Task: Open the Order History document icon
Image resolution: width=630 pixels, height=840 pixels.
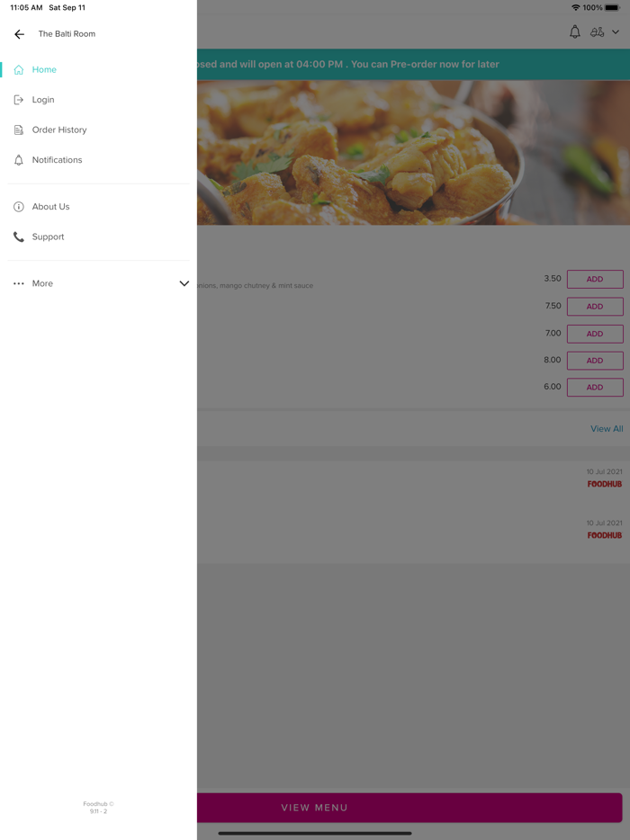Action: (x=19, y=130)
